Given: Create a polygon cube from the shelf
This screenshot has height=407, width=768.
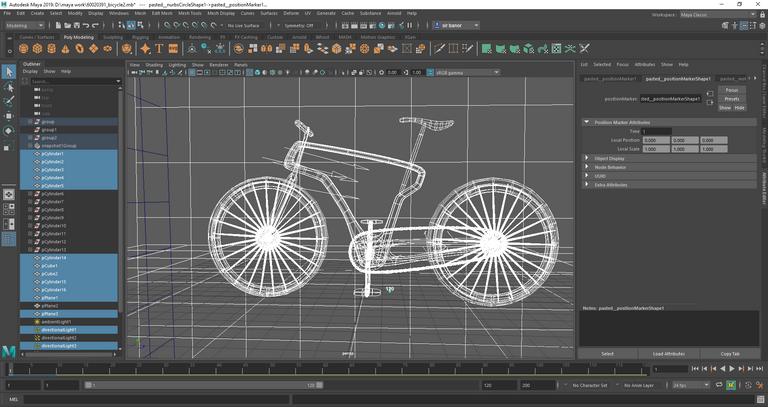Looking at the screenshot, I should [38, 47].
